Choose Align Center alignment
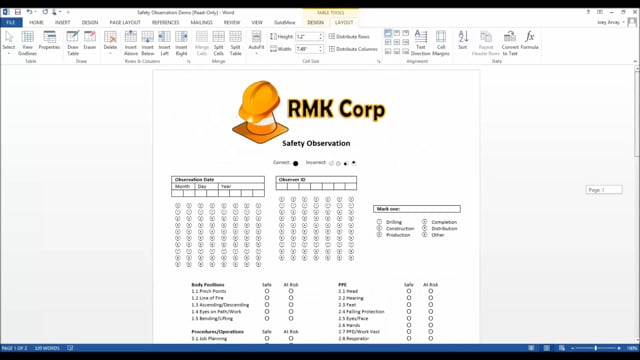 [x=397, y=42]
